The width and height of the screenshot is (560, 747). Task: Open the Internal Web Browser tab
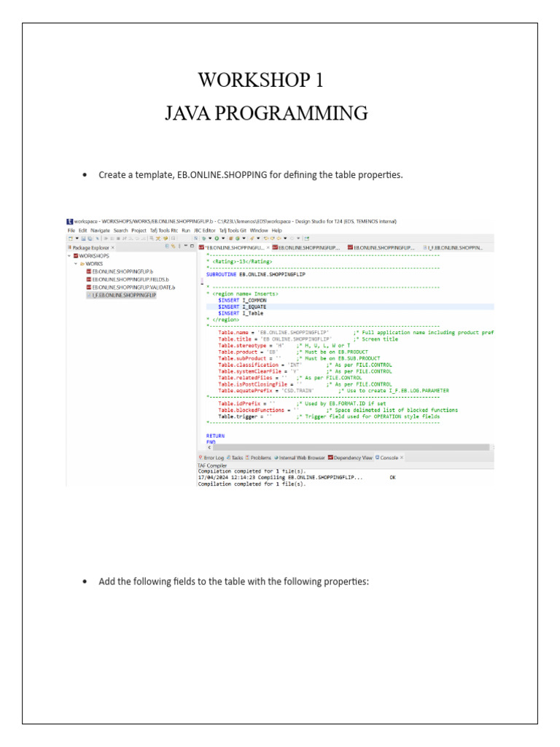(300, 458)
